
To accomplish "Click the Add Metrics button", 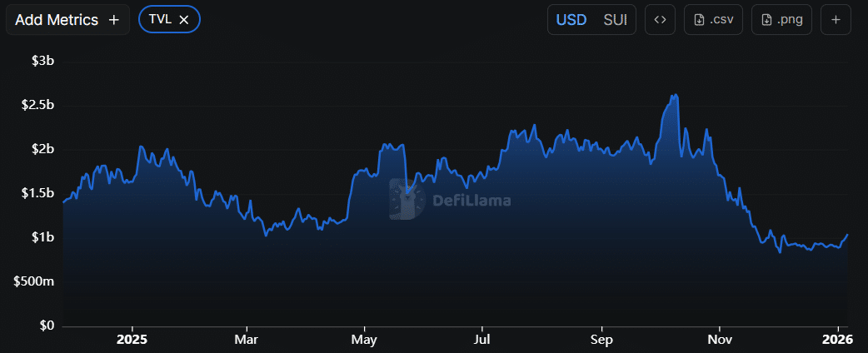I will tap(67, 20).
